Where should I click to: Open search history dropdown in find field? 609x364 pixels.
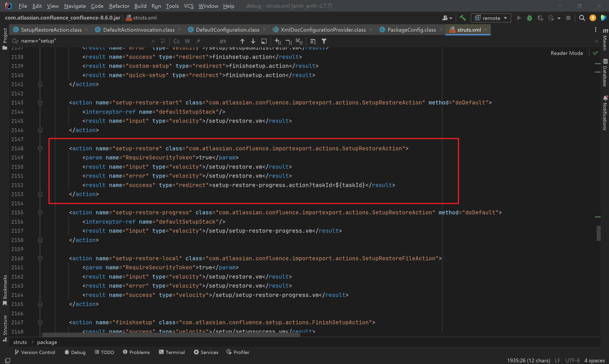[x=15, y=41]
